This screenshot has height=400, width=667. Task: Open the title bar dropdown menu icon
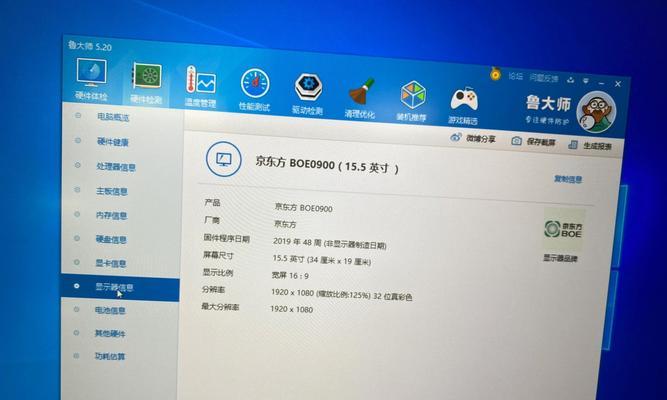point(586,80)
